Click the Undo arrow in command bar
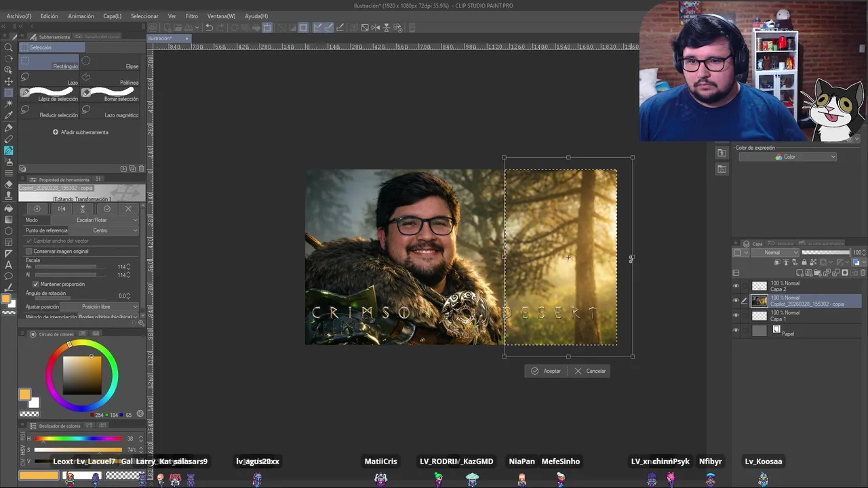 [210, 28]
